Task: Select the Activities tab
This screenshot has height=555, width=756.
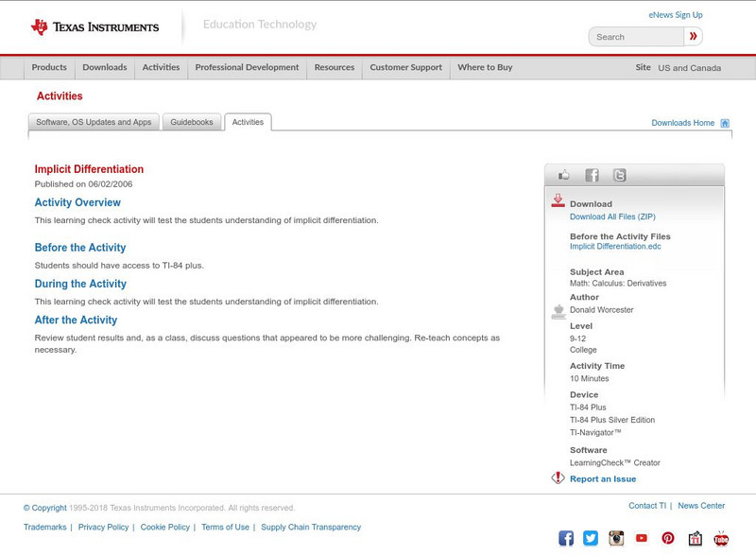Action: tap(248, 122)
